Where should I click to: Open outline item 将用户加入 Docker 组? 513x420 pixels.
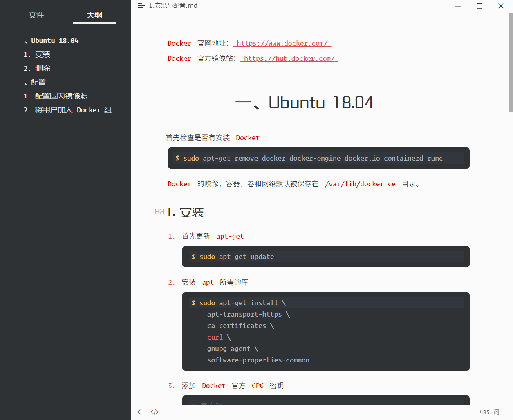click(x=67, y=110)
